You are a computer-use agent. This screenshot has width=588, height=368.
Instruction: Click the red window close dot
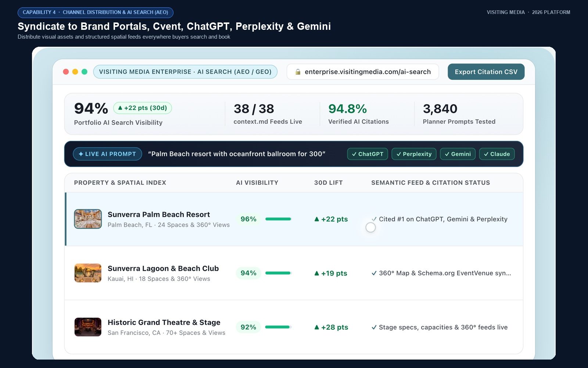(66, 72)
